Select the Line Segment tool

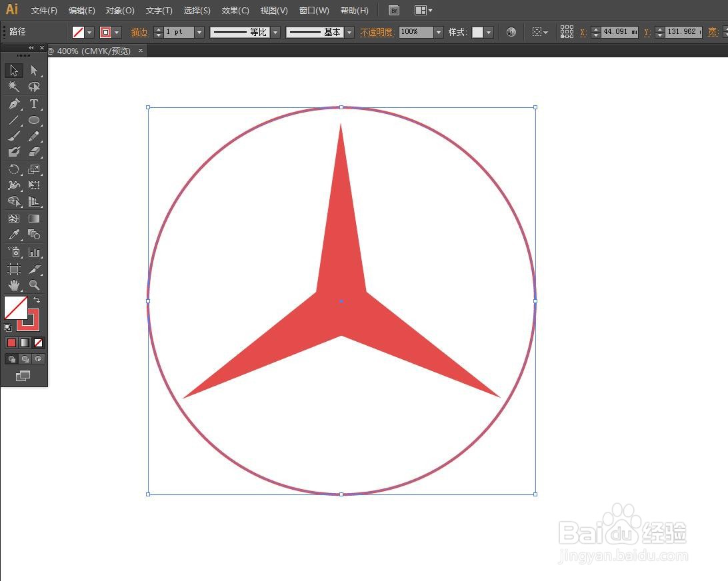[14, 120]
